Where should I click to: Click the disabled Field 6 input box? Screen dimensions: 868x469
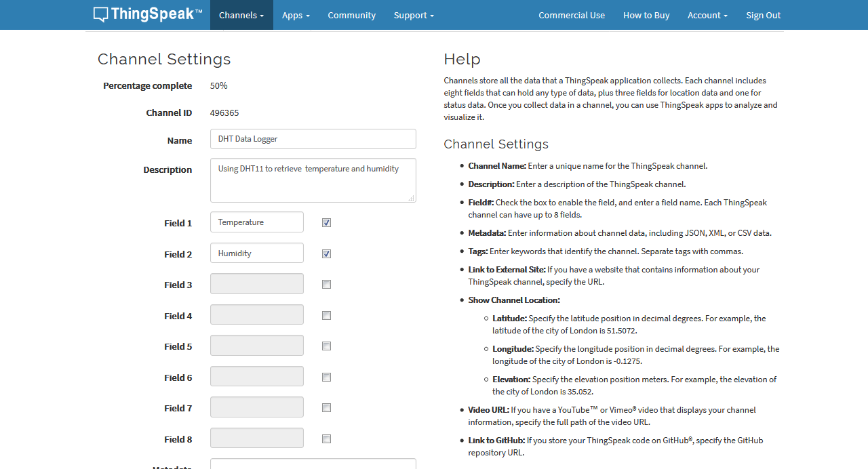(257, 377)
